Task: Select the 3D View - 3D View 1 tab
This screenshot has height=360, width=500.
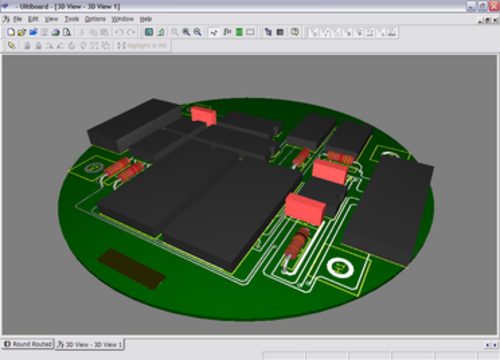Action: [x=90, y=344]
